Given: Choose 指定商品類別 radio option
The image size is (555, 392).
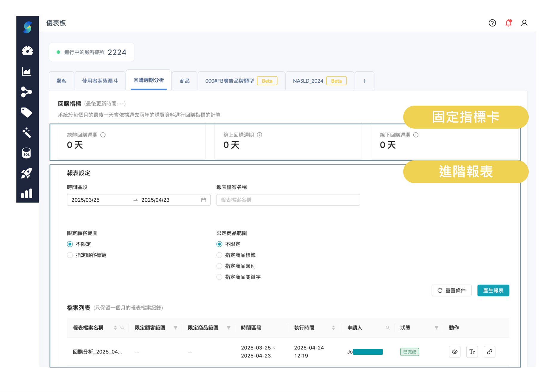Looking at the screenshot, I should tap(219, 266).
